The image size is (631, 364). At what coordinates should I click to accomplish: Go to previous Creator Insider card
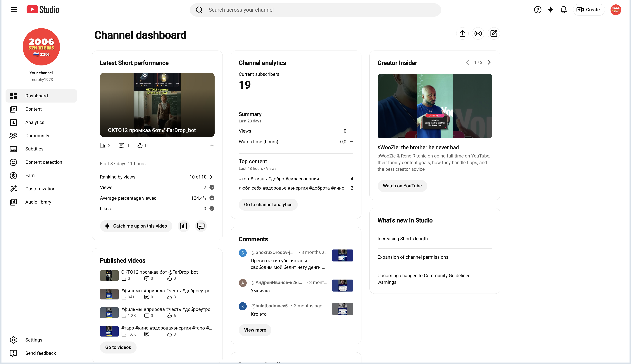(x=467, y=63)
